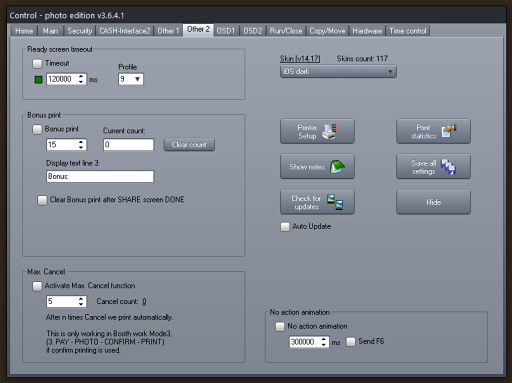The image size is (512, 383).
Task: Open the Hardware tab
Action: (367, 31)
